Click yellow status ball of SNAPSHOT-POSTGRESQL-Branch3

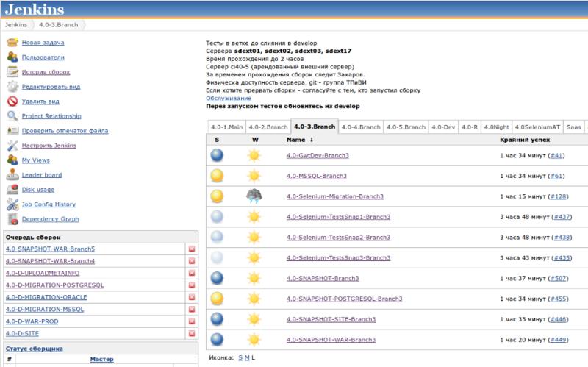[x=217, y=299]
